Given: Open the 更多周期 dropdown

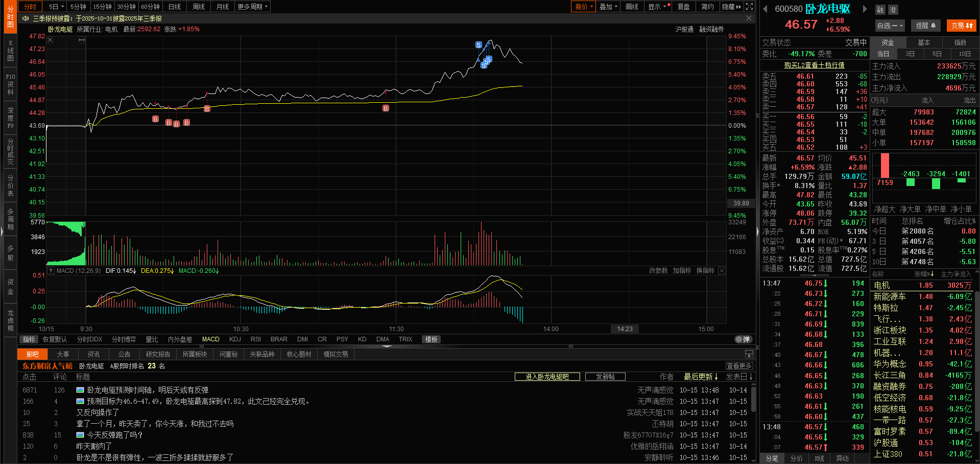Looking at the screenshot, I should click(252, 7).
